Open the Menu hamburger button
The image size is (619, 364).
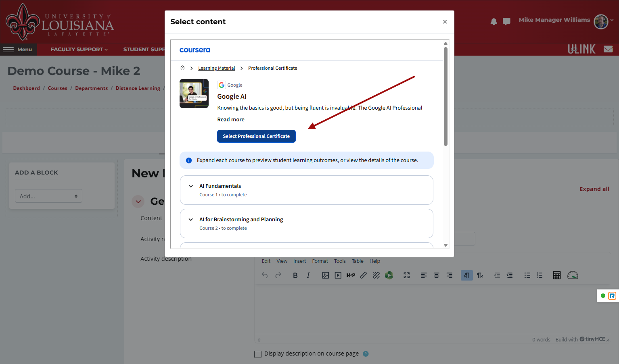[18, 50]
